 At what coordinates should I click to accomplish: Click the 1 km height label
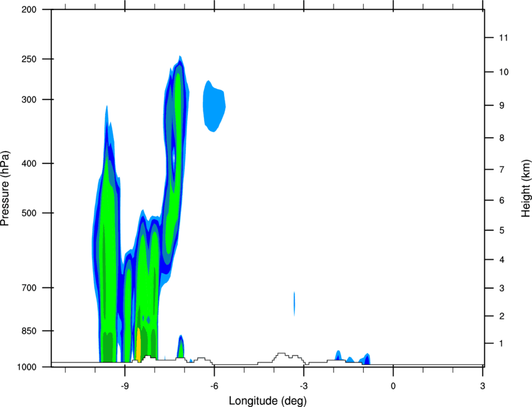coord(501,344)
